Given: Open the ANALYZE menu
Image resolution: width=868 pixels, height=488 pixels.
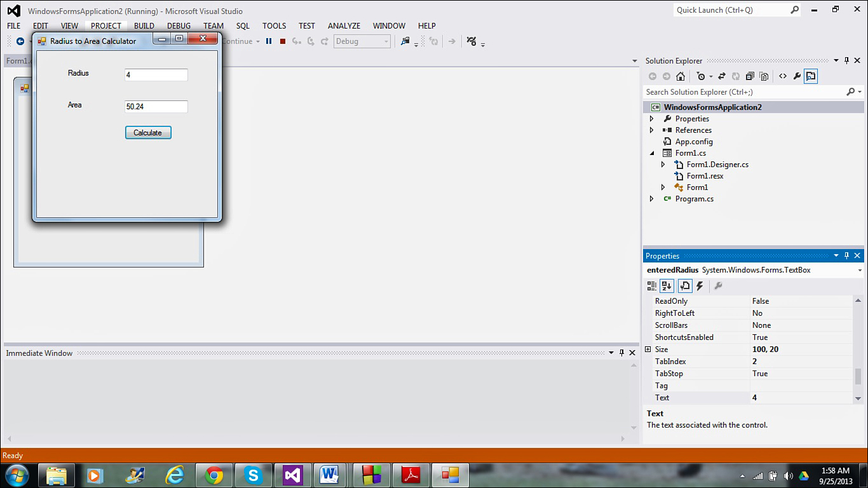Looking at the screenshot, I should (x=344, y=26).
